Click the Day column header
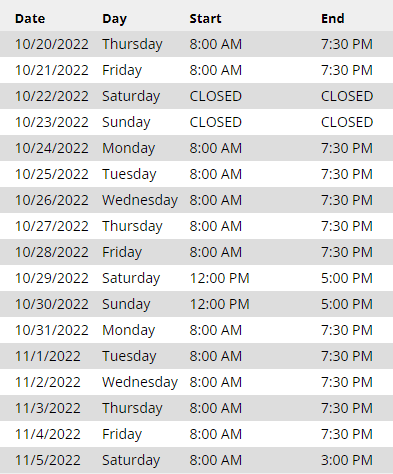 point(114,19)
